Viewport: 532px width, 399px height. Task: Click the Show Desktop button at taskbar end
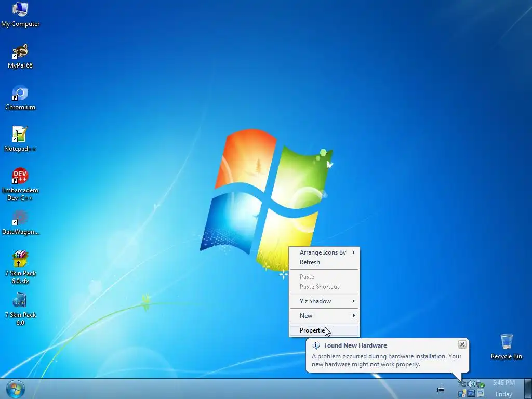point(528,389)
